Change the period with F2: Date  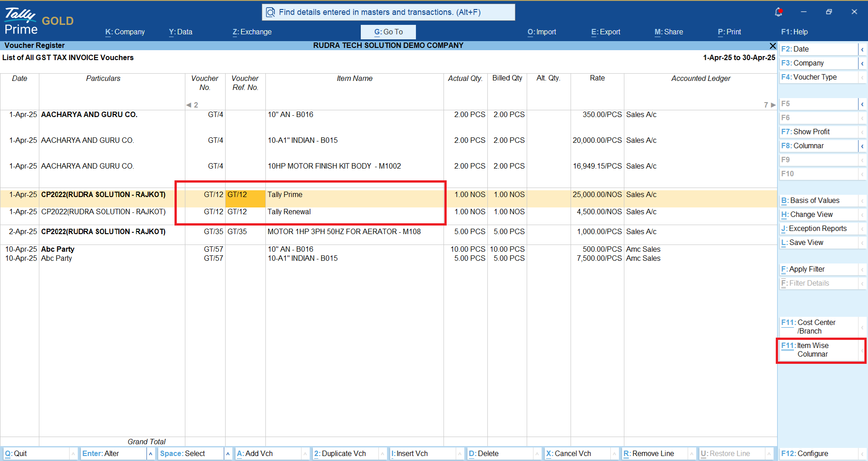coord(819,49)
